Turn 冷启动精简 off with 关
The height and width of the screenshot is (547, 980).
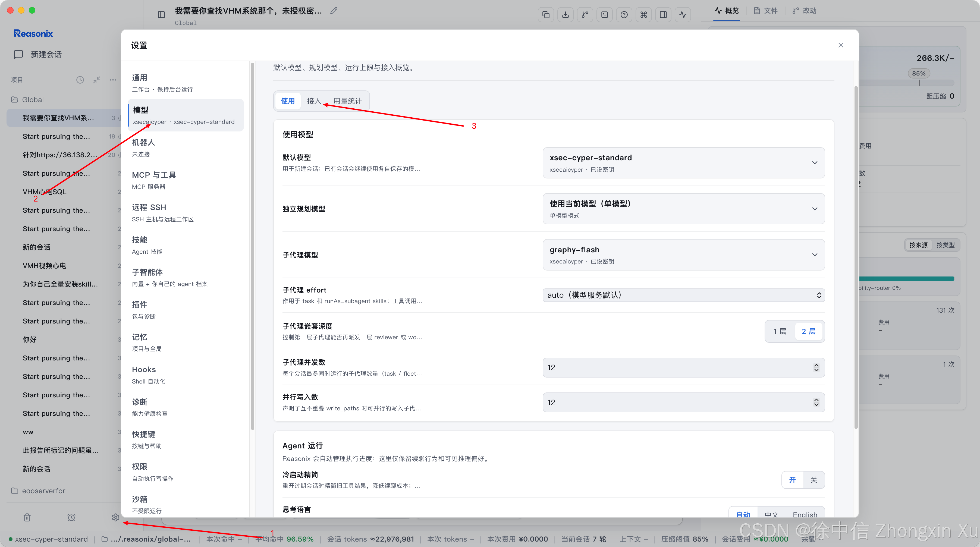[x=814, y=480]
